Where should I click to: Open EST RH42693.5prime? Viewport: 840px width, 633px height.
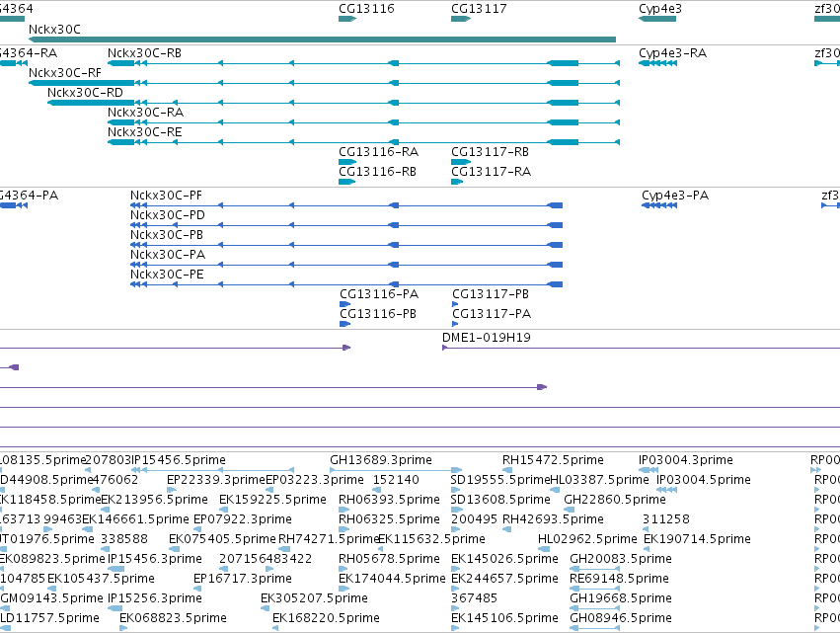(x=553, y=519)
